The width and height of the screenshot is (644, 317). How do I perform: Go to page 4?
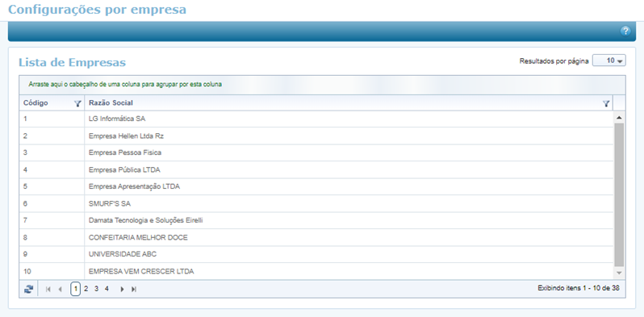pyautogui.click(x=107, y=289)
